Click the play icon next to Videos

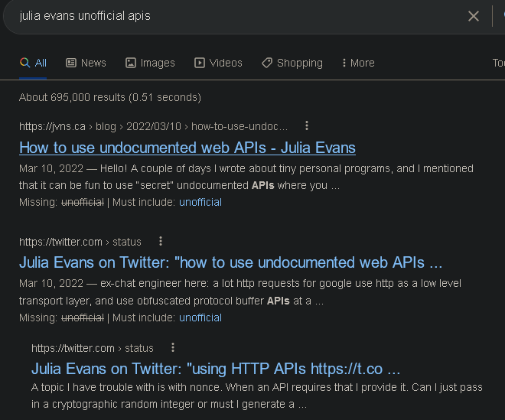point(200,63)
